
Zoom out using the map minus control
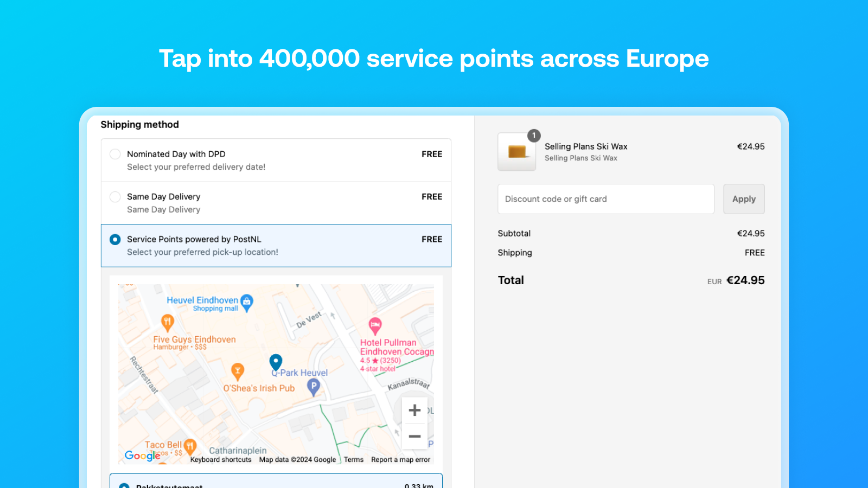(414, 436)
